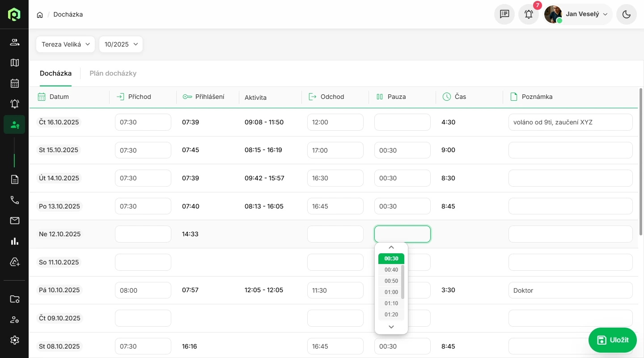Open notifications with the bell icon
This screenshot has width=644, height=358.
[x=528, y=14]
